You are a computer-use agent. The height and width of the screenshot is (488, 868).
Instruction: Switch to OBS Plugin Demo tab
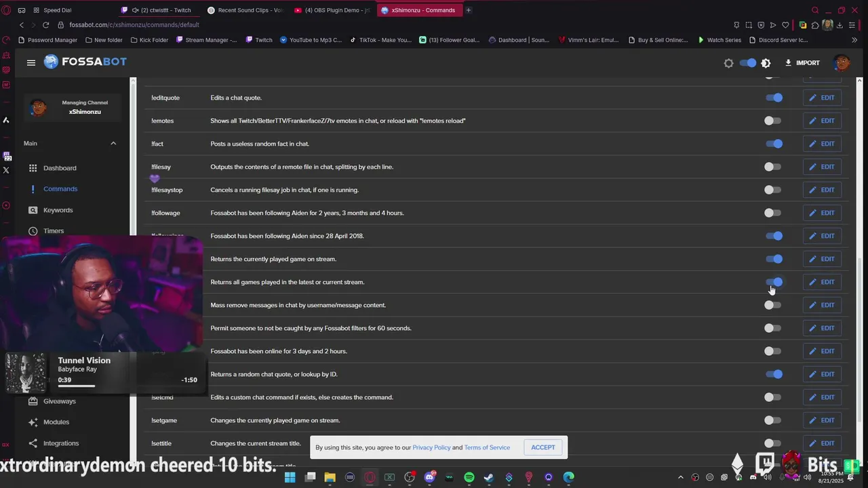tap(332, 10)
